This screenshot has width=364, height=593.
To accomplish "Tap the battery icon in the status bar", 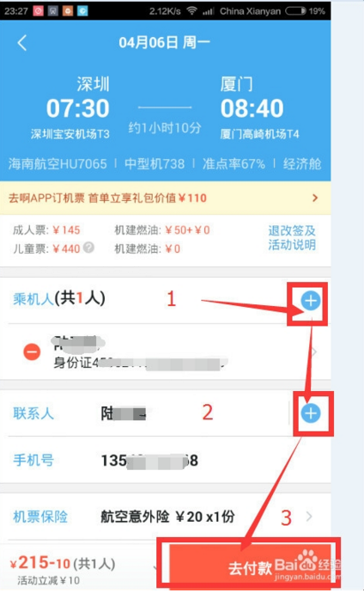I will point(295,11).
